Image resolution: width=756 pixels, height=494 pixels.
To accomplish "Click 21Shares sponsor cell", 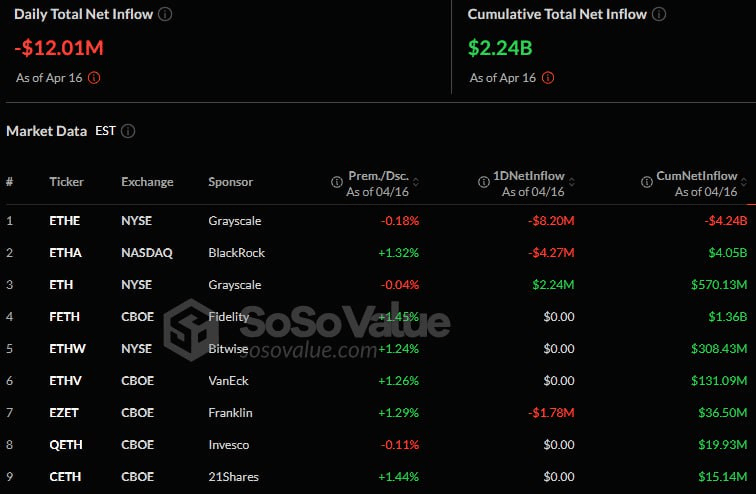I will tap(233, 477).
